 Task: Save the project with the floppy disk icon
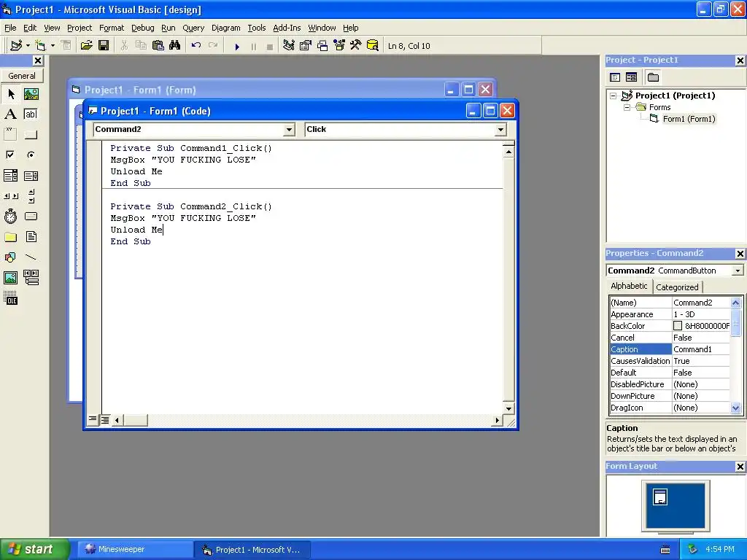coord(104,46)
